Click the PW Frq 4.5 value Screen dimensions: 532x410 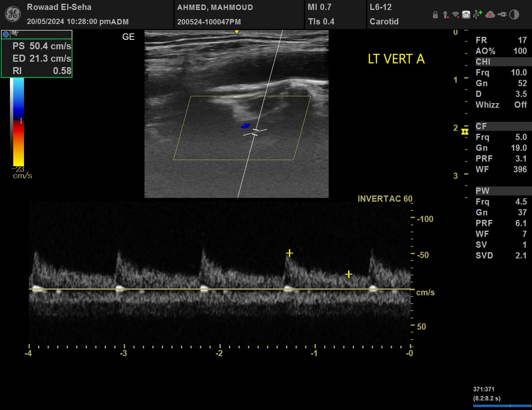pyautogui.click(x=501, y=202)
